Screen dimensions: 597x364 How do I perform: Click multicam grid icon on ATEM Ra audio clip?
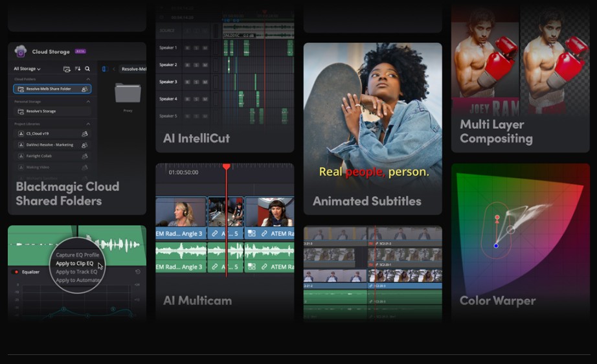(x=252, y=267)
